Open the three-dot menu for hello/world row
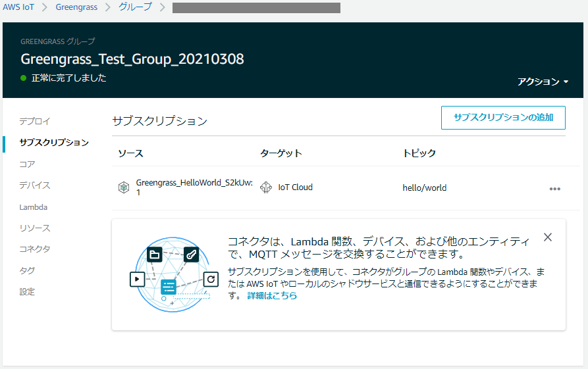Screen dimensions: 588x369 tap(554, 188)
